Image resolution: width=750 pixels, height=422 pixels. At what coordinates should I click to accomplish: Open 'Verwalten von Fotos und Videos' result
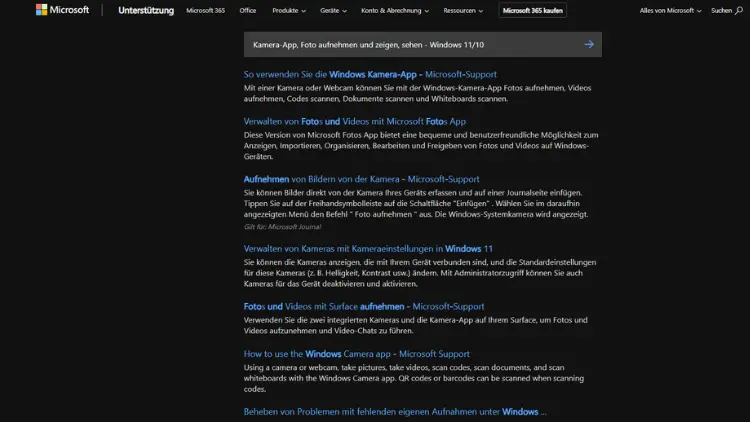tap(354, 122)
